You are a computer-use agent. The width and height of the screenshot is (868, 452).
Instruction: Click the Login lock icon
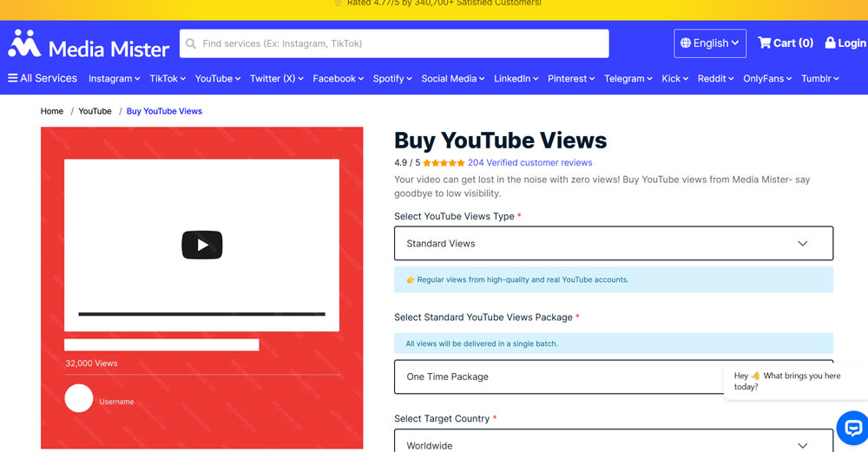coord(830,43)
